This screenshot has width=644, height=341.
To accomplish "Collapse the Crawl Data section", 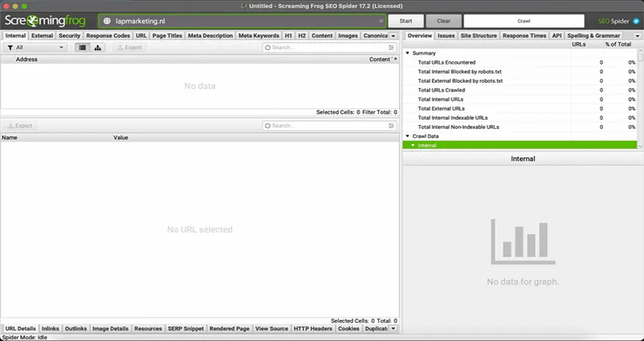I will tap(408, 136).
